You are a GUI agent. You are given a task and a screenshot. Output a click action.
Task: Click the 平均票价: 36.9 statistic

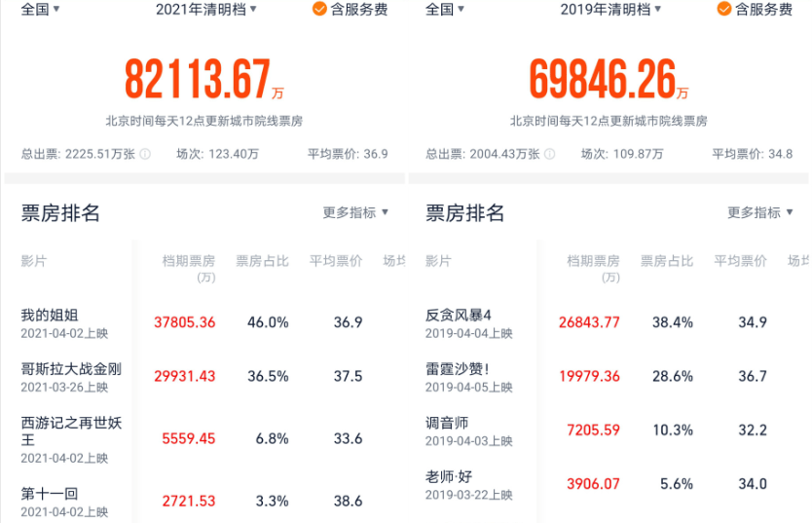point(348,154)
